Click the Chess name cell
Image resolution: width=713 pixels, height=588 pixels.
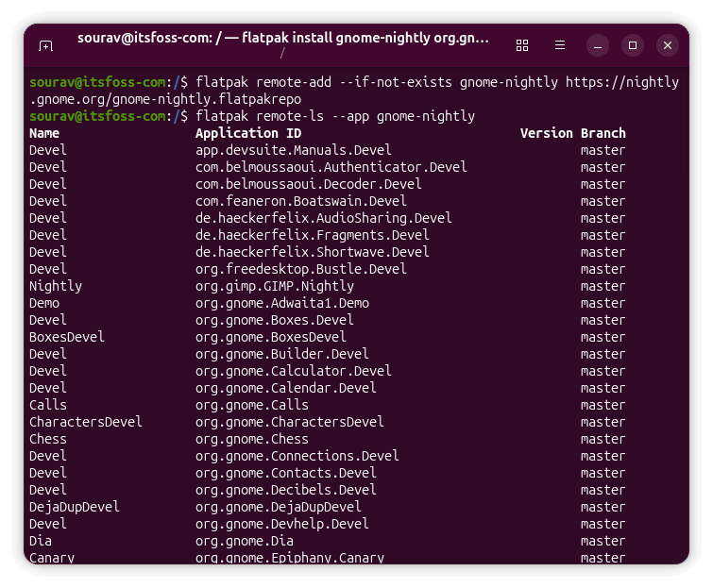(48, 439)
